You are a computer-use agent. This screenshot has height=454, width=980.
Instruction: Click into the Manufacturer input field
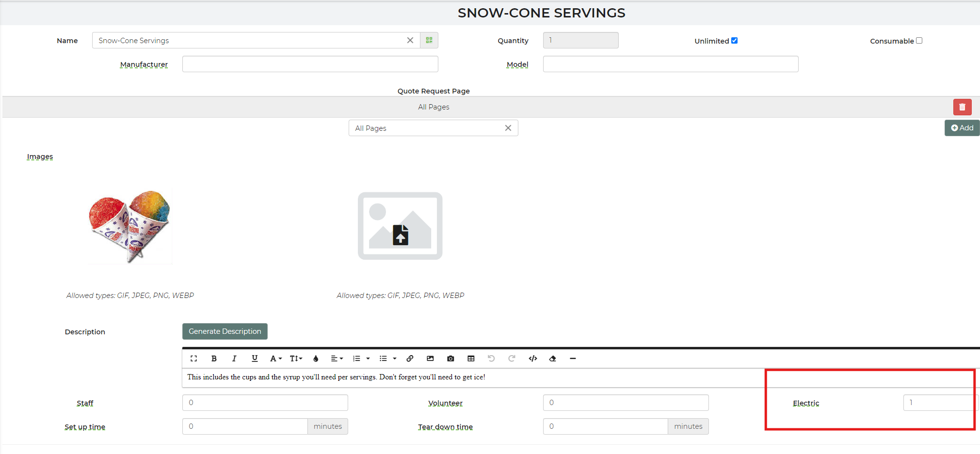click(310, 64)
